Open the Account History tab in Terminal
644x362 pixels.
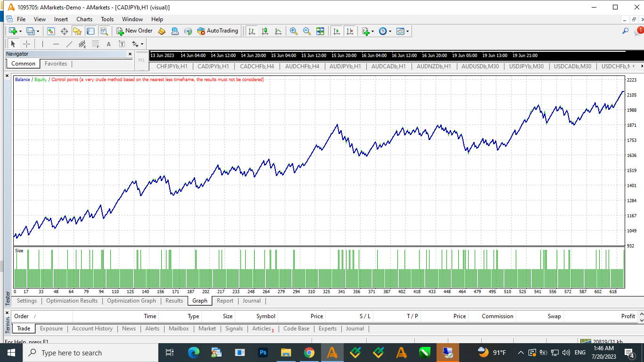[92, 329]
